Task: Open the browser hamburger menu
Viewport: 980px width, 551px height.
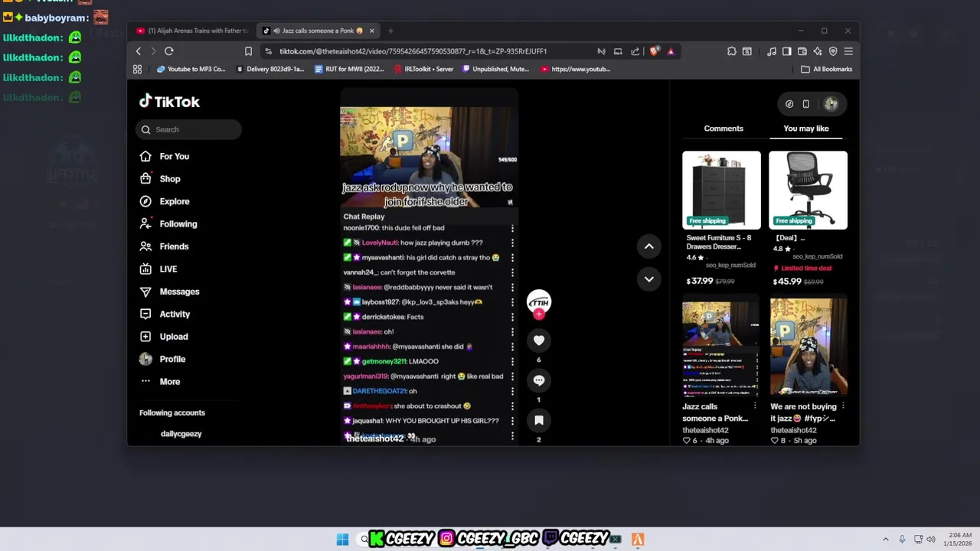Action: pyautogui.click(x=848, y=51)
